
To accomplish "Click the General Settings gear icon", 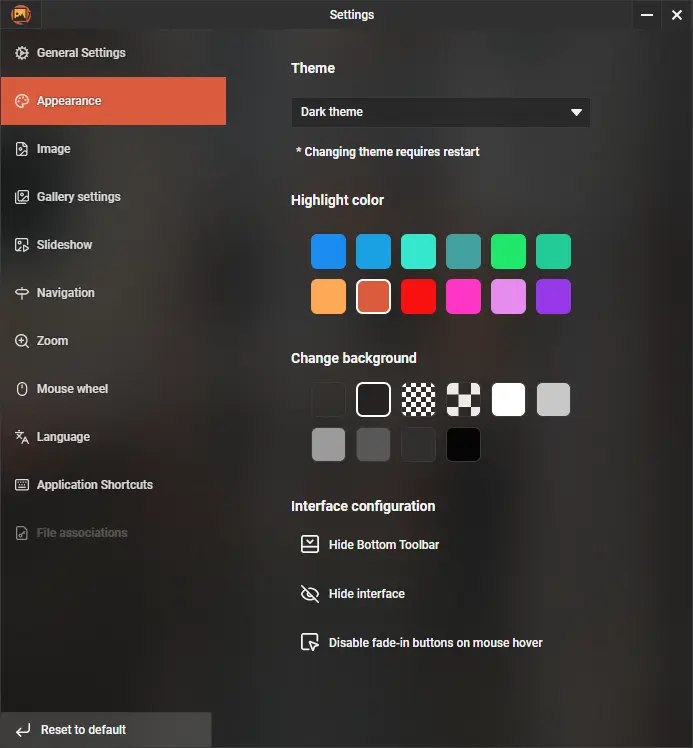I will pos(22,53).
